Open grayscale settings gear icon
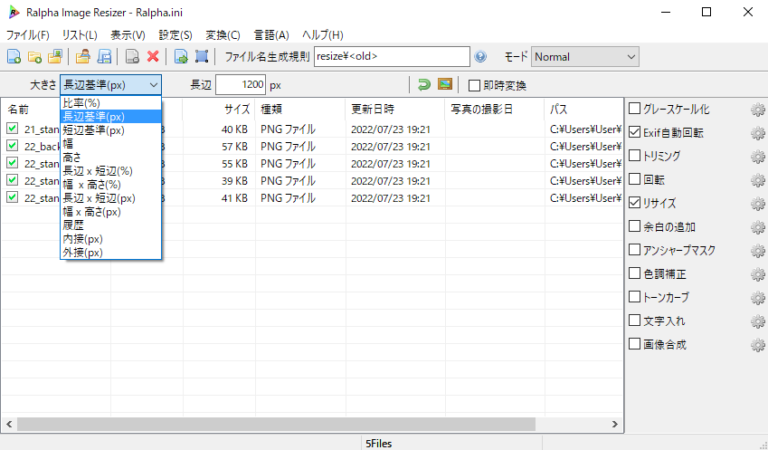 pos(758,108)
